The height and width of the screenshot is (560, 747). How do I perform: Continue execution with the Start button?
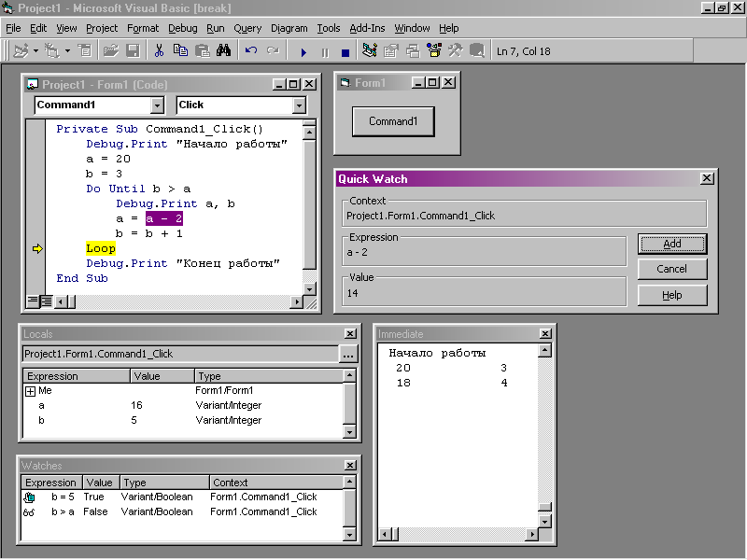(303, 52)
